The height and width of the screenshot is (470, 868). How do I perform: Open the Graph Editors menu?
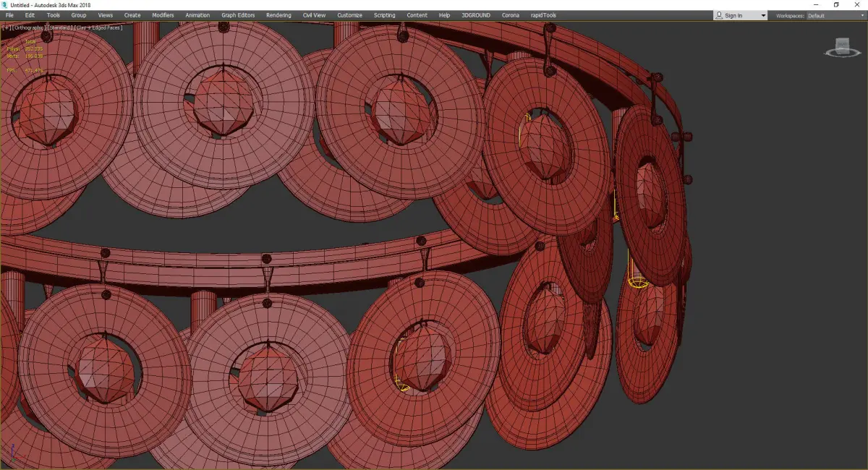tap(238, 15)
